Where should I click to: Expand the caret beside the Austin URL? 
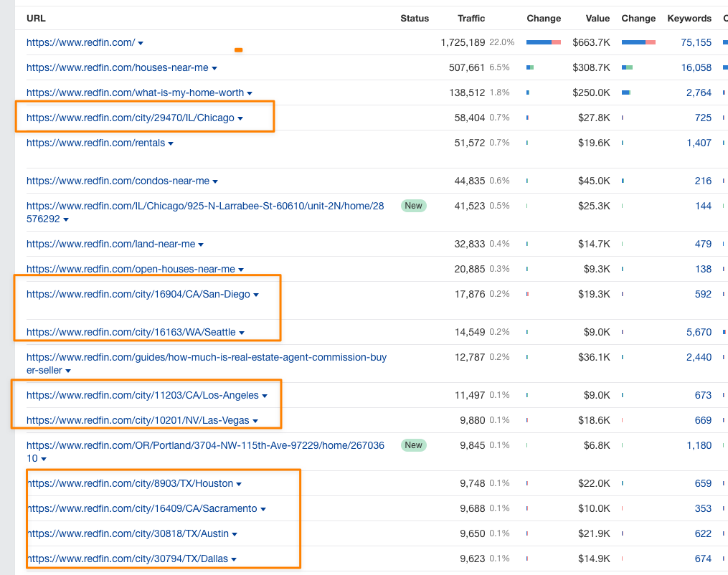click(x=235, y=534)
